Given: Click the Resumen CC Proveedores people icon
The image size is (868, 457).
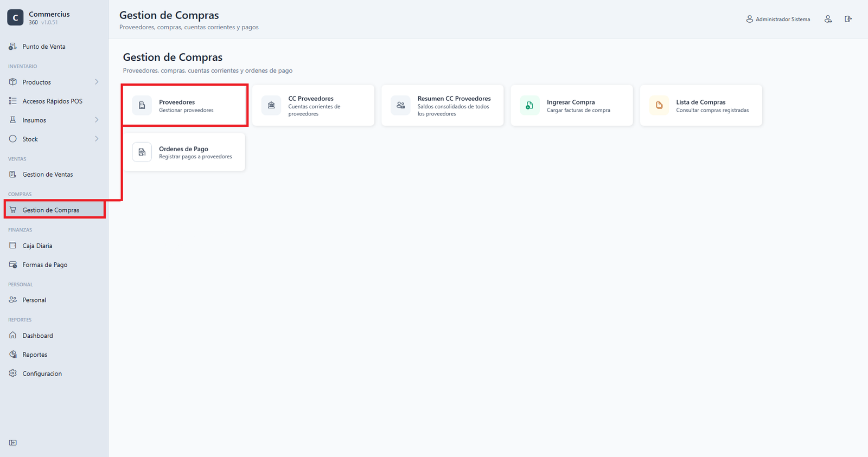Looking at the screenshot, I should click(x=400, y=106).
